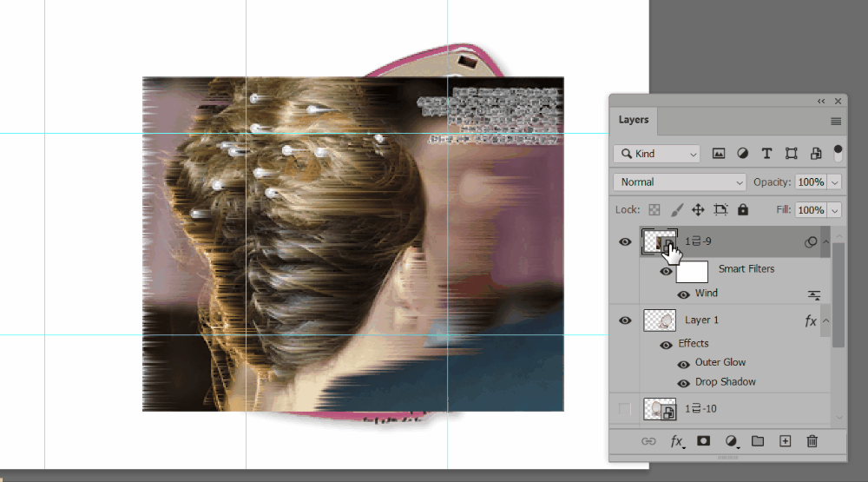
Task: Click the Effects label under Layer 1
Action: [x=693, y=344]
